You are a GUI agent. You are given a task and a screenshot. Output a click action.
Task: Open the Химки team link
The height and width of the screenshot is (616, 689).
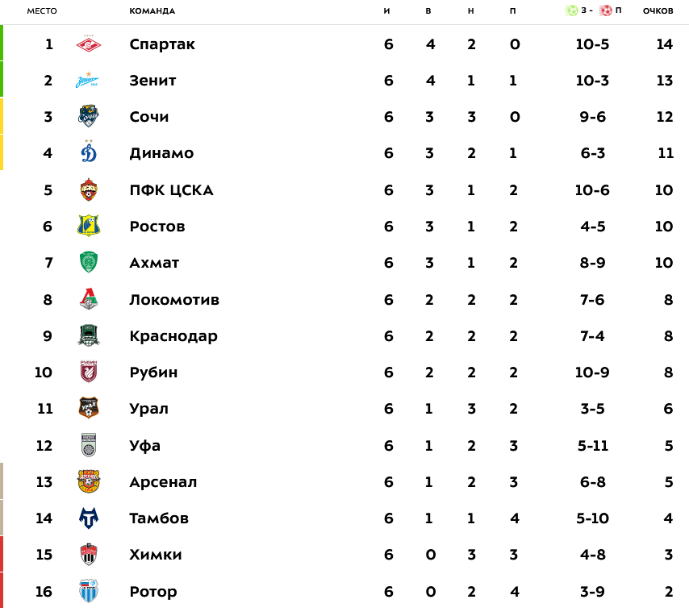tap(156, 555)
